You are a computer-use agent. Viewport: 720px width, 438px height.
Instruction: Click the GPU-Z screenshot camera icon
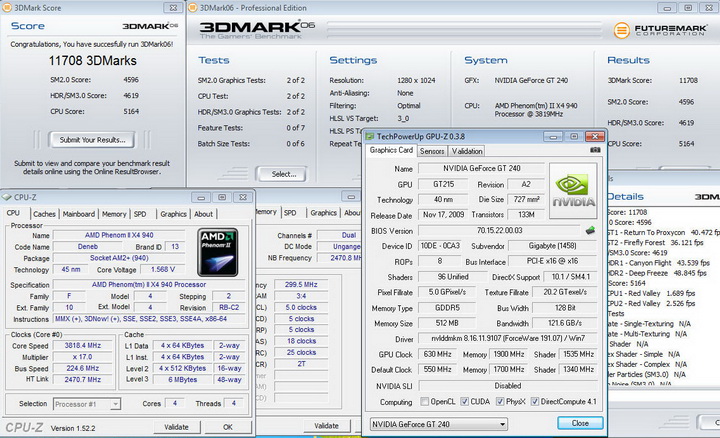595,150
